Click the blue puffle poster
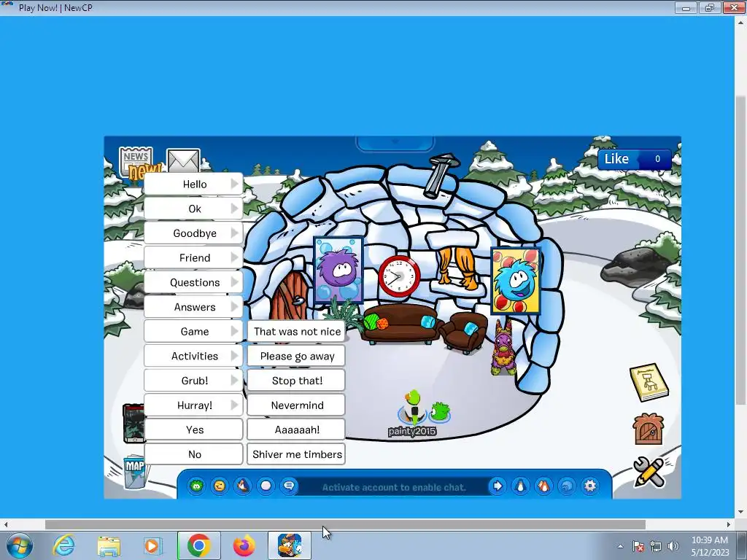This screenshot has width=747, height=560. 516,281
